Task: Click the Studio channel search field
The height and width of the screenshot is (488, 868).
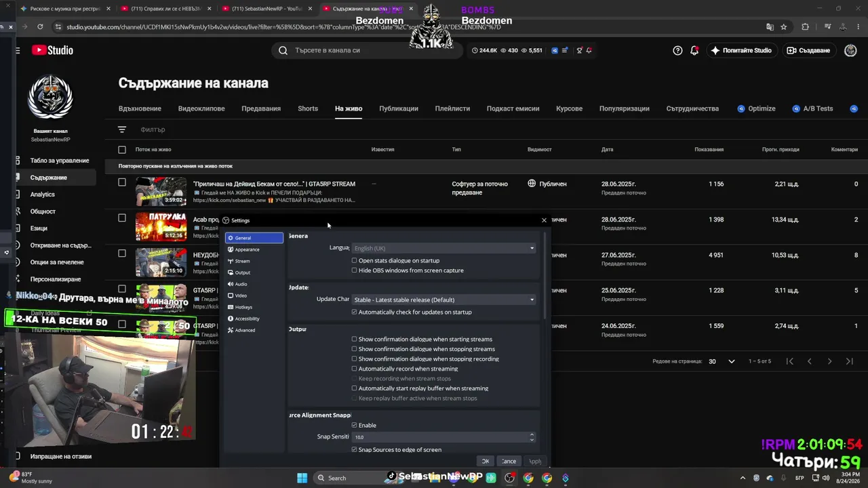Action: (x=369, y=50)
